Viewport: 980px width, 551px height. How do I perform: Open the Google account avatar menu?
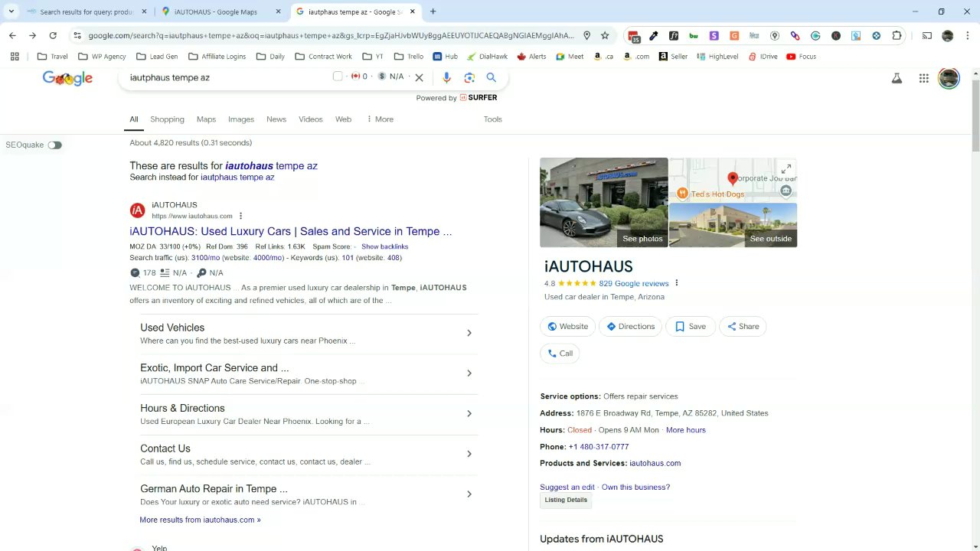click(x=949, y=78)
